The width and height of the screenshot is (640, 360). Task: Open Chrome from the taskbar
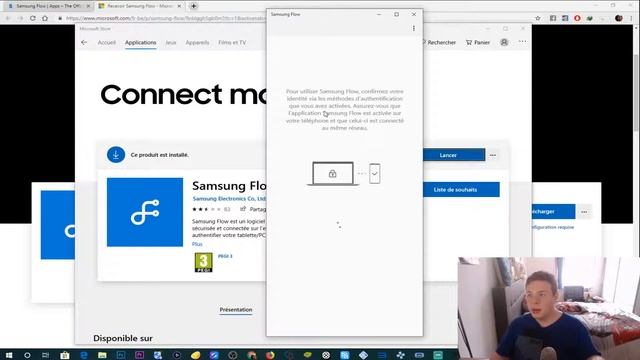251,355
